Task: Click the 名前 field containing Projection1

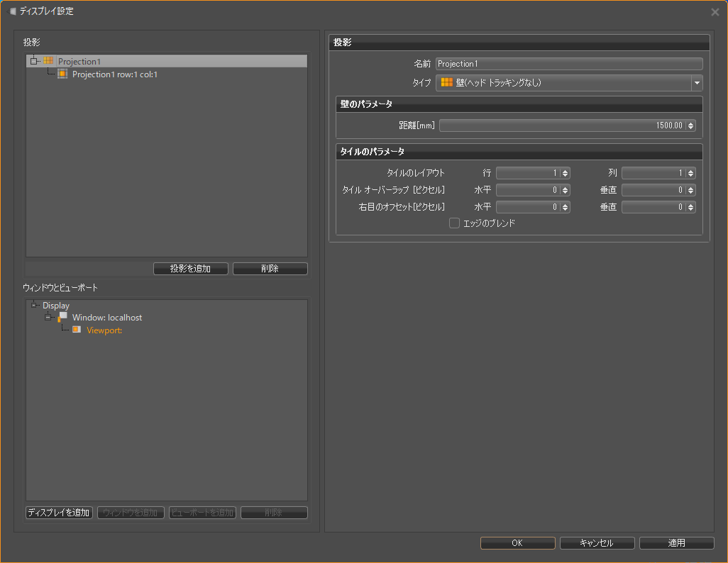Action: [x=569, y=64]
